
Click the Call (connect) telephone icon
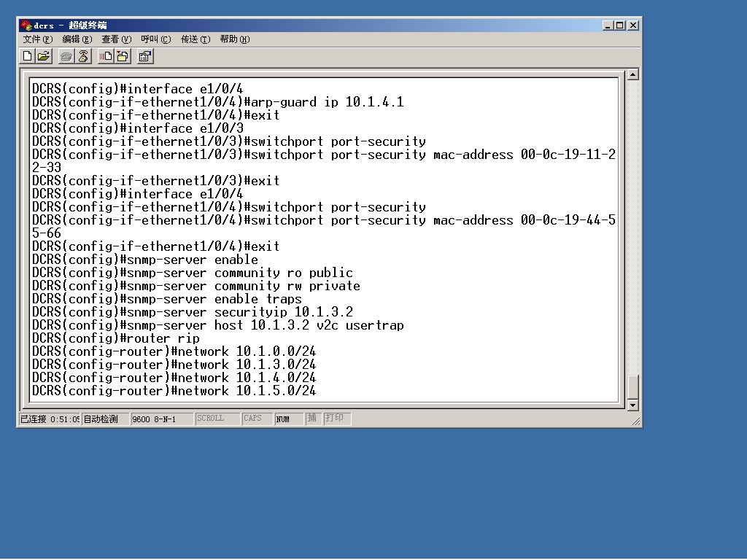coord(66,57)
